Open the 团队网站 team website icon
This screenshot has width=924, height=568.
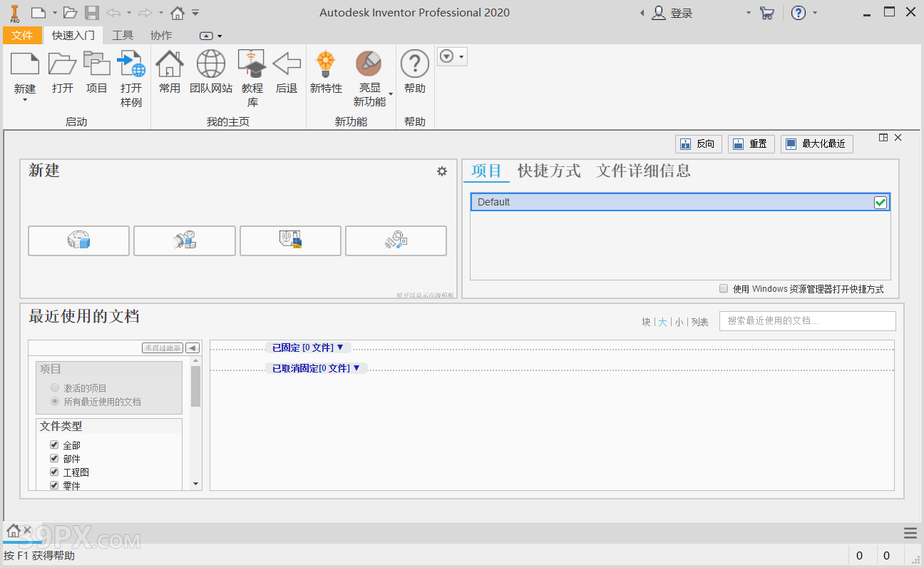[211, 64]
